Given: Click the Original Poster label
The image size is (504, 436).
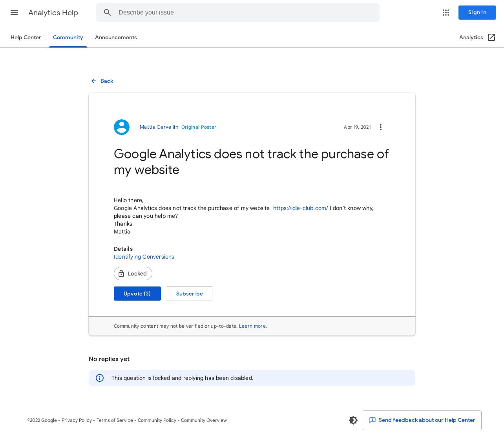Looking at the screenshot, I should coord(199,127).
